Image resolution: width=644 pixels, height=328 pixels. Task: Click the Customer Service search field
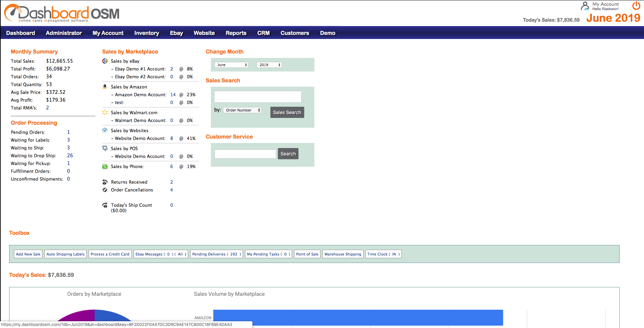pos(245,153)
